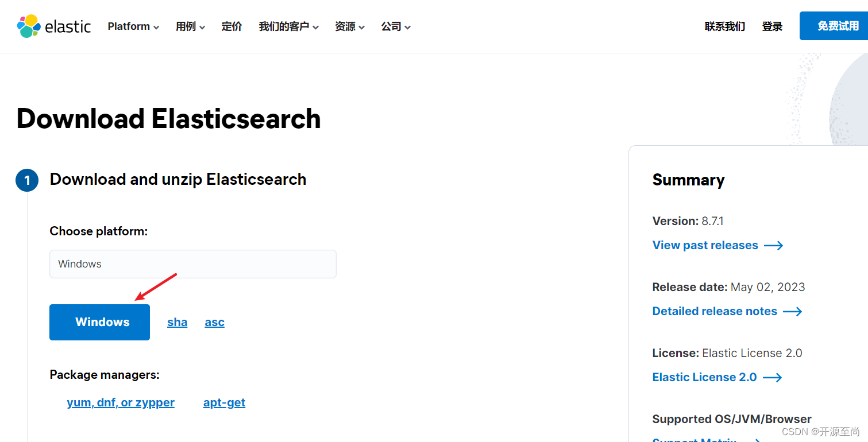
Task: Click the arrow beside Detailed release notes
Action: (792, 312)
